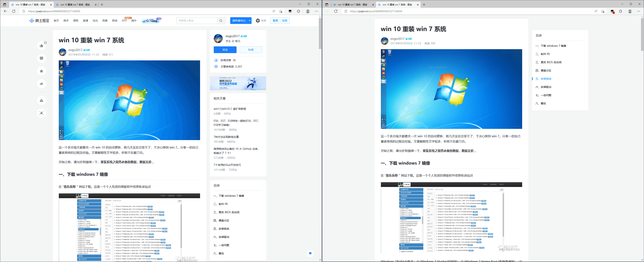The image size is (644, 262).
Task: Open related article 7种方法实现数组去重
Action: 226,137
